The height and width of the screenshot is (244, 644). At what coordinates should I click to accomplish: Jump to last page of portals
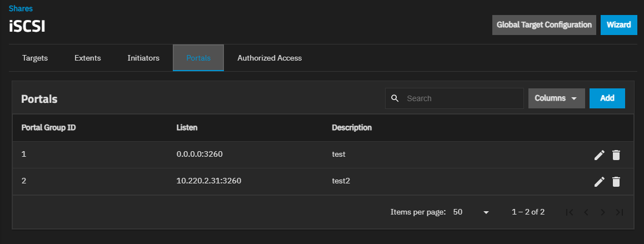[x=620, y=212]
